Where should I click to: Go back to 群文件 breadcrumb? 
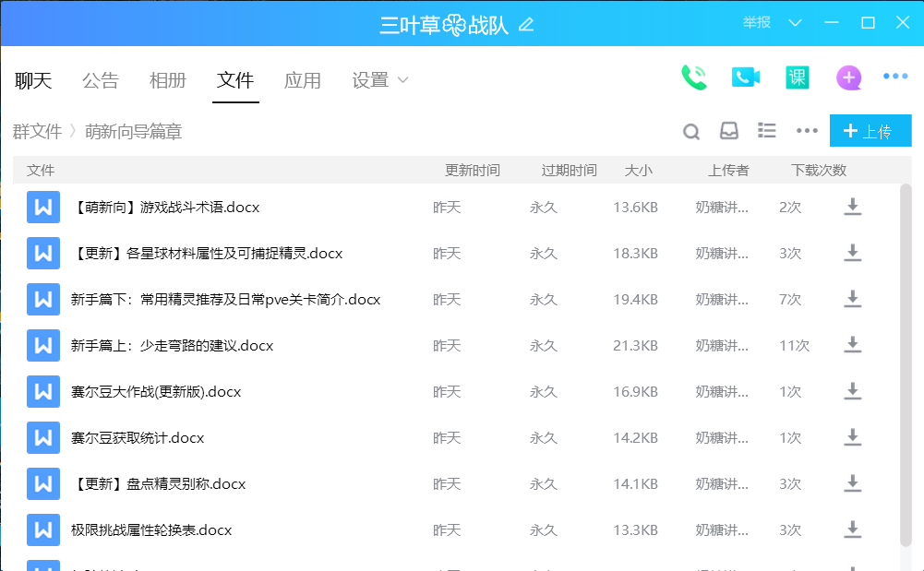[37, 131]
